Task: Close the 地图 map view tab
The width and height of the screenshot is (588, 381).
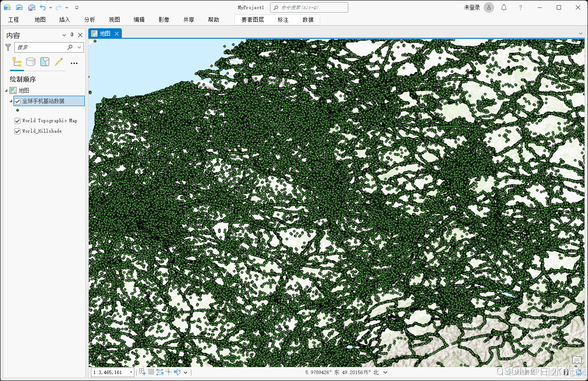Action: tap(117, 33)
